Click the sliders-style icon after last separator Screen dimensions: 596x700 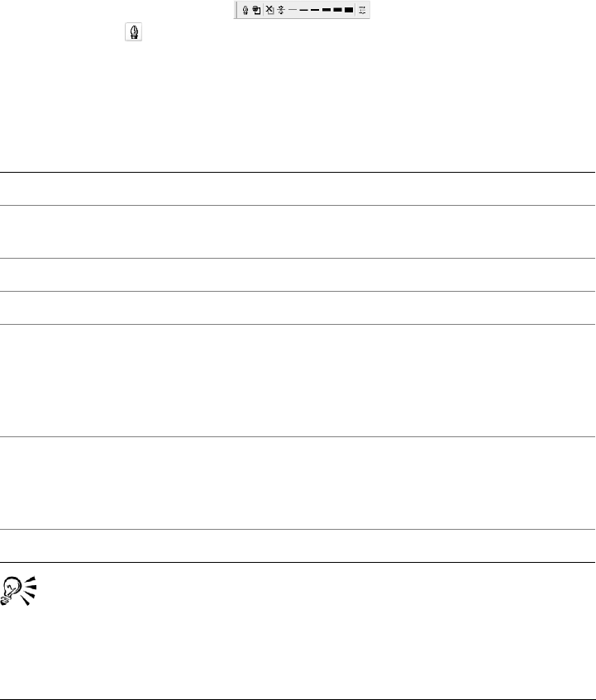pyautogui.click(x=362, y=10)
